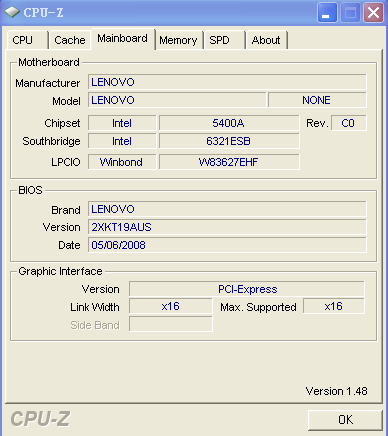388x436 pixels.
Task: Open the About tab
Action: (266, 40)
